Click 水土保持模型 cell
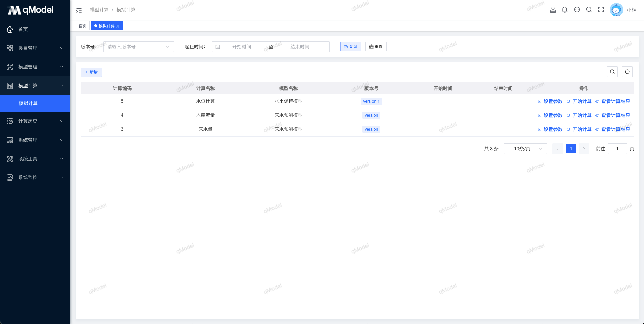This screenshot has width=644, height=324. pyautogui.click(x=288, y=101)
